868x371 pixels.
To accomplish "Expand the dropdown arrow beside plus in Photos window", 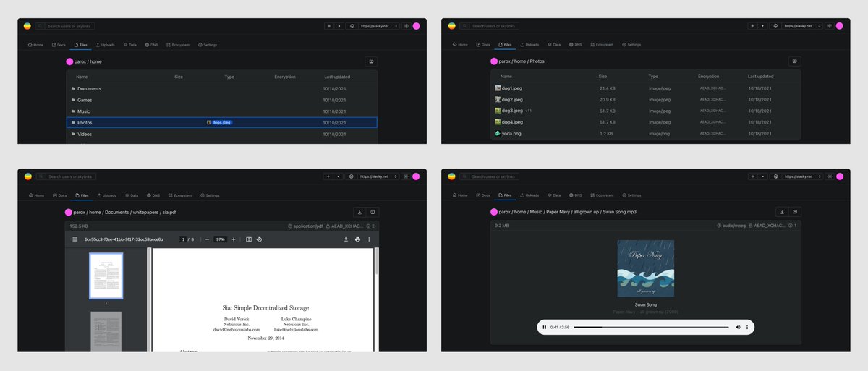I will [x=763, y=26].
